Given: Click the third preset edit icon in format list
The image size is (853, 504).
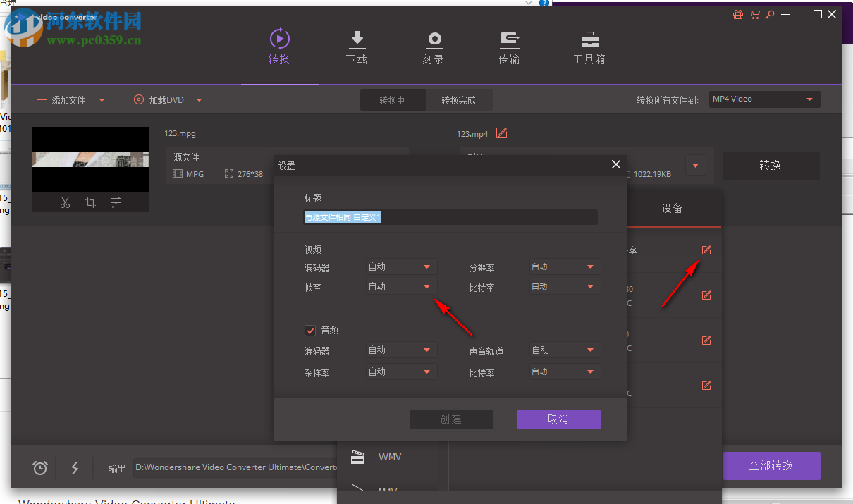Looking at the screenshot, I should pyautogui.click(x=706, y=340).
